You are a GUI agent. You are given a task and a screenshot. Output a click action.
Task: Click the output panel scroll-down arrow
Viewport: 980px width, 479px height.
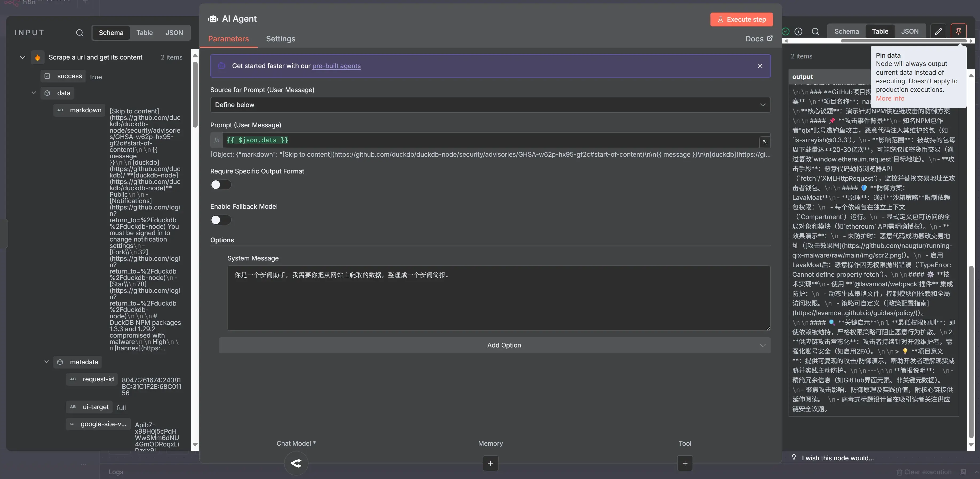coord(971,445)
